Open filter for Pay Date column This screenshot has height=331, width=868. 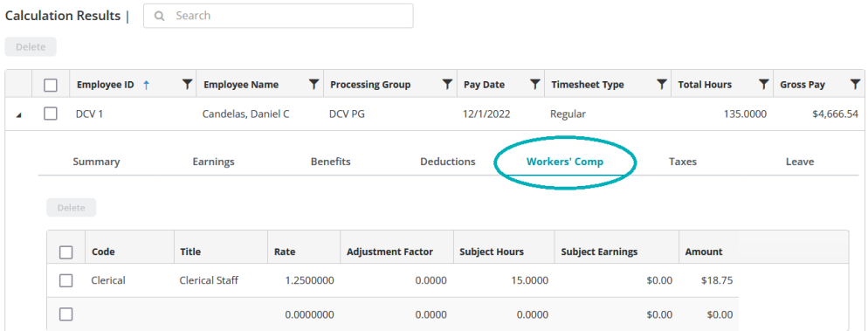pos(534,84)
